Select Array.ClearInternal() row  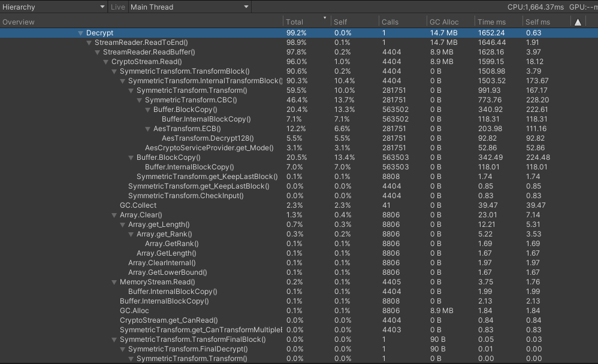pos(299,263)
